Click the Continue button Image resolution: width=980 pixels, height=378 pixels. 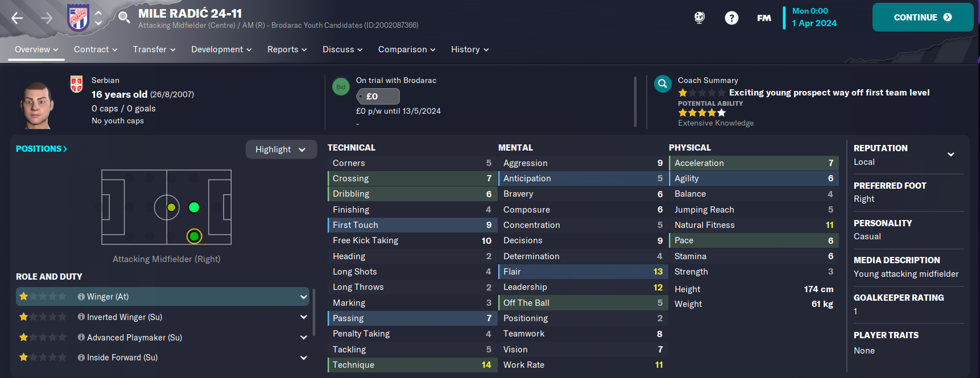pyautogui.click(x=923, y=18)
